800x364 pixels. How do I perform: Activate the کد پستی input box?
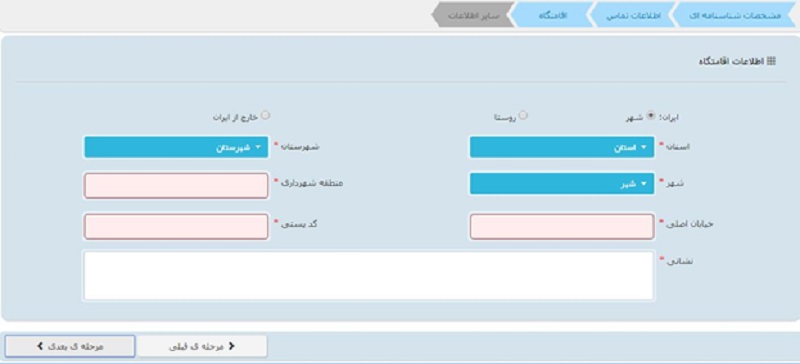tap(176, 227)
